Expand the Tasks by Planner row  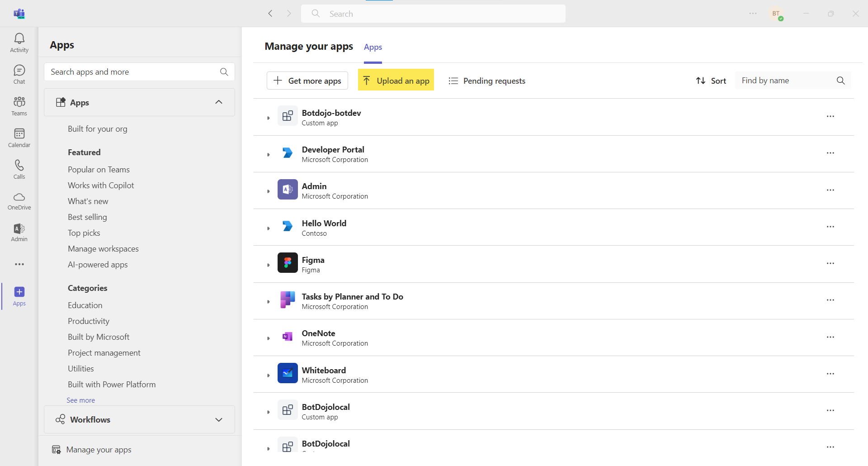click(268, 302)
